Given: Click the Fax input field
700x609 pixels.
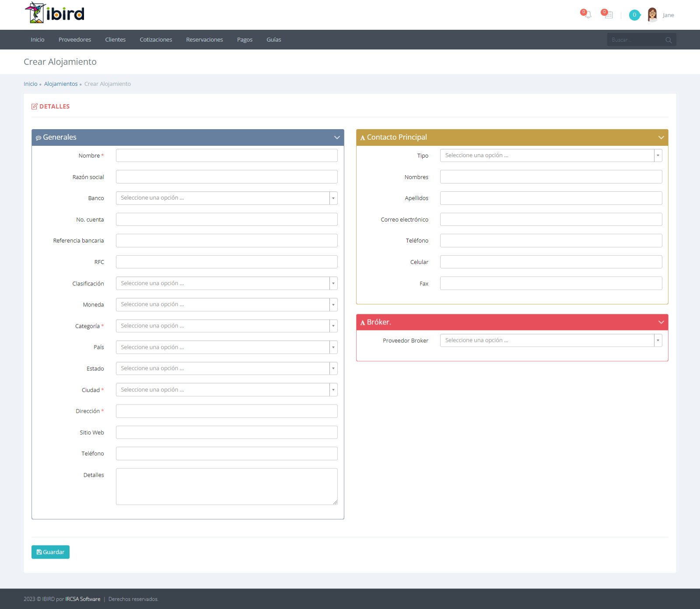Looking at the screenshot, I should (551, 283).
